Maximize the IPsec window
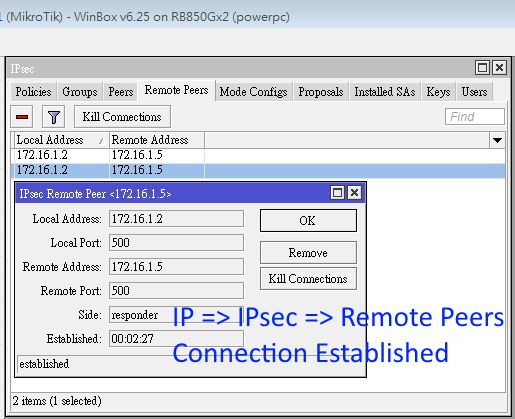The image size is (515, 419). coord(482,68)
